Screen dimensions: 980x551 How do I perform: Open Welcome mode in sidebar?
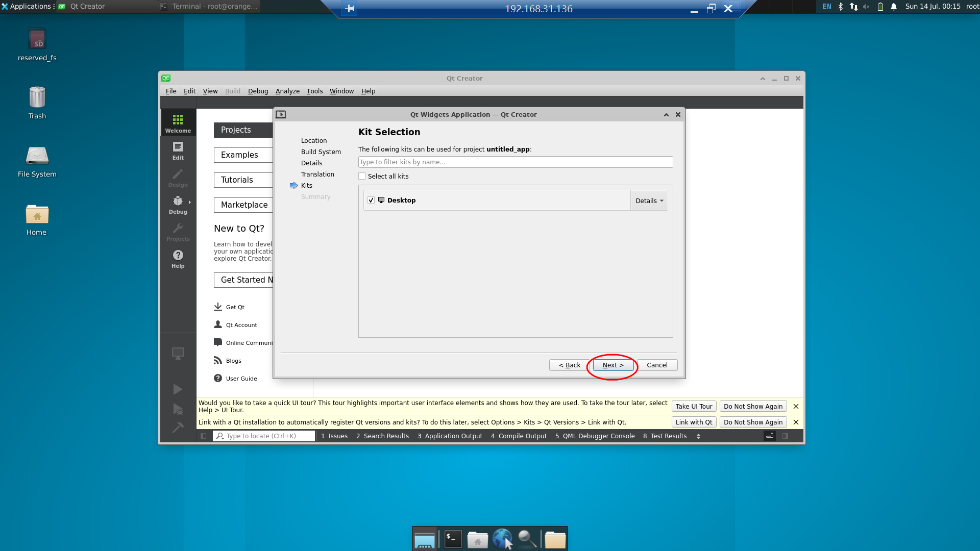[x=178, y=123]
